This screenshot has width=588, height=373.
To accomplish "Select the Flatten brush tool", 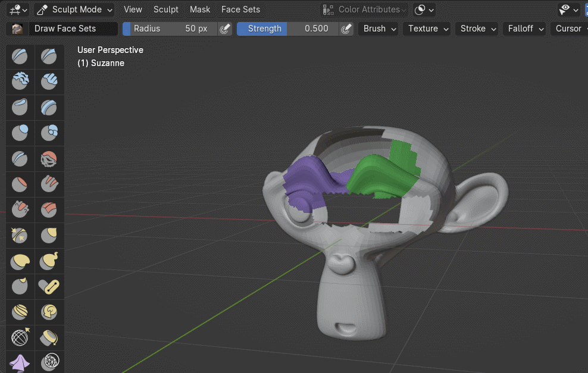I will 20,184.
